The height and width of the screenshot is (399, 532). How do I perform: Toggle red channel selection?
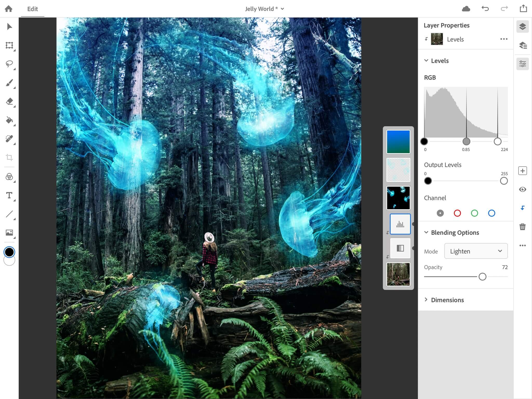pyautogui.click(x=457, y=213)
